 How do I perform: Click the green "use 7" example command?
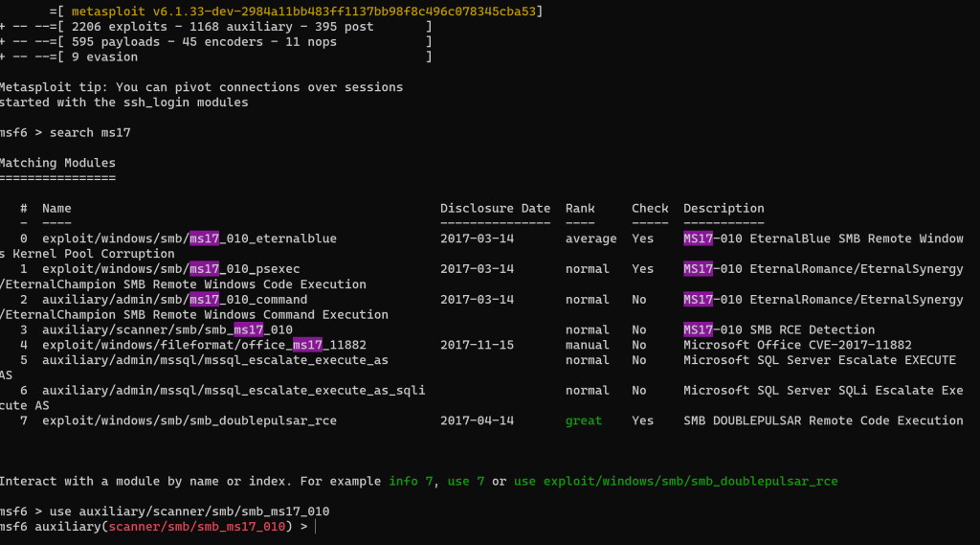point(466,481)
